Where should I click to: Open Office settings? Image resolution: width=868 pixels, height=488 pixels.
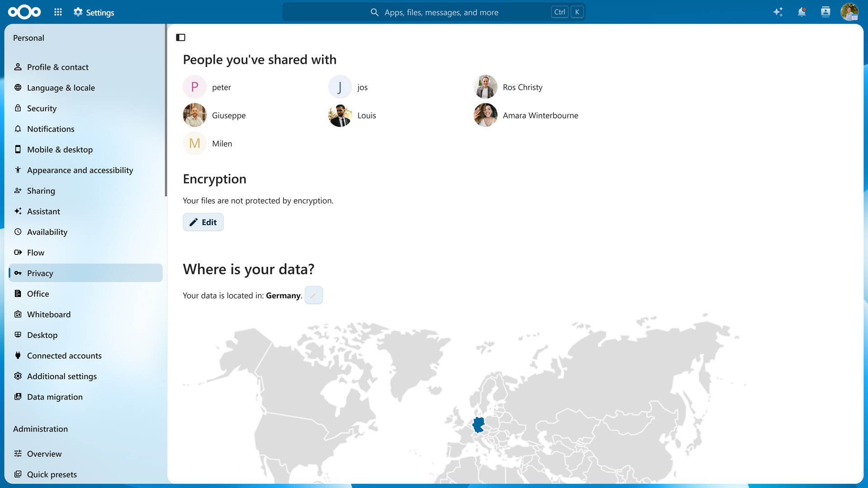(x=85, y=294)
